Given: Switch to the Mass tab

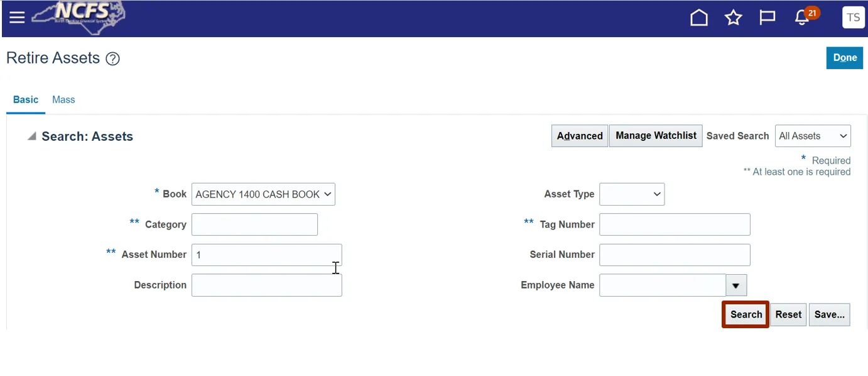Looking at the screenshot, I should [x=63, y=100].
